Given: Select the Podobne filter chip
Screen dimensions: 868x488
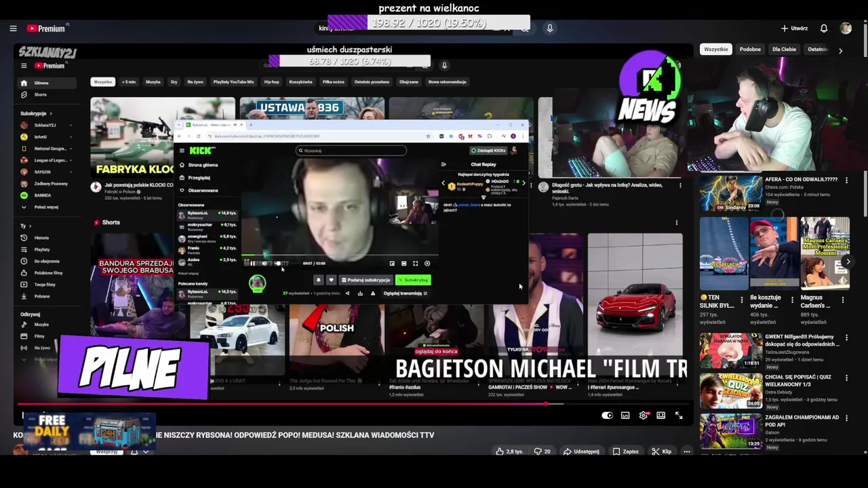Looking at the screenshot, I should (750, 49).
